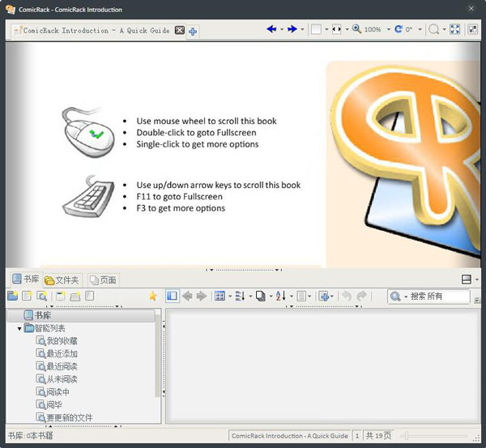
Task: Click the new folder icon
Action: coord(13,296)
